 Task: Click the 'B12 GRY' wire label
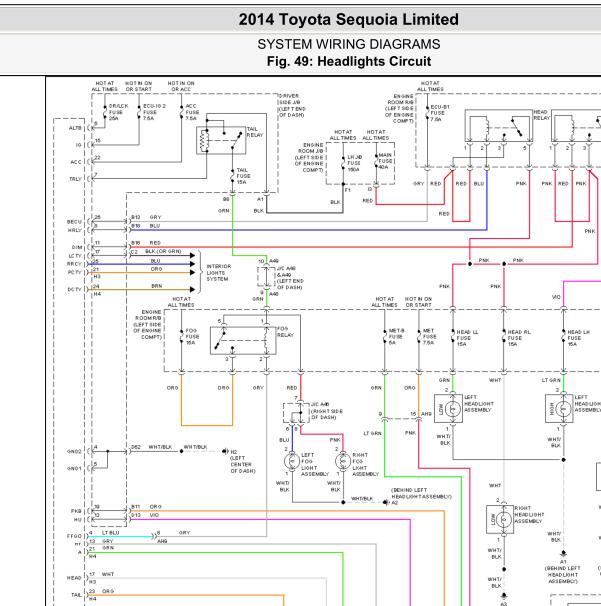tap(146, 218)
